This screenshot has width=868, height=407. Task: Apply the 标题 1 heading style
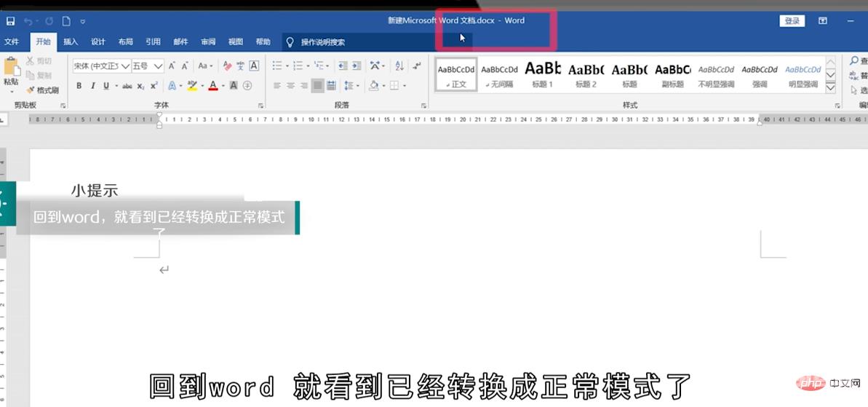[x=542, y=75]
